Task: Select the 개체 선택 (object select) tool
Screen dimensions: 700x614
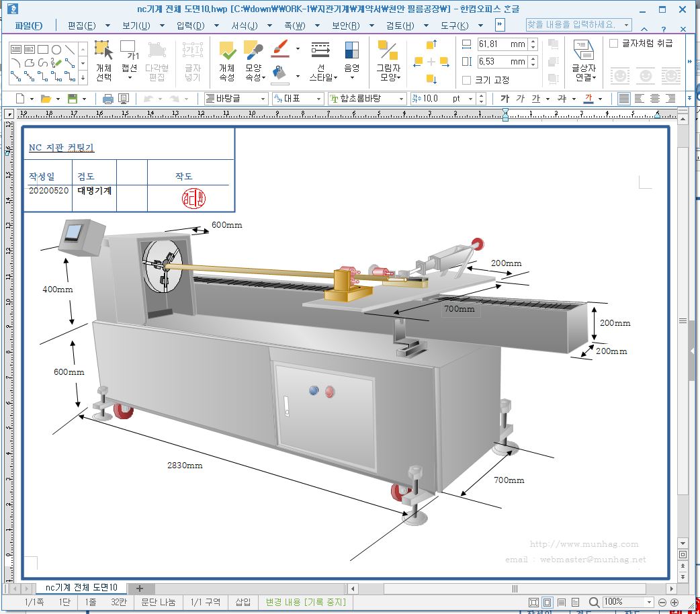Action: [103, 60]
